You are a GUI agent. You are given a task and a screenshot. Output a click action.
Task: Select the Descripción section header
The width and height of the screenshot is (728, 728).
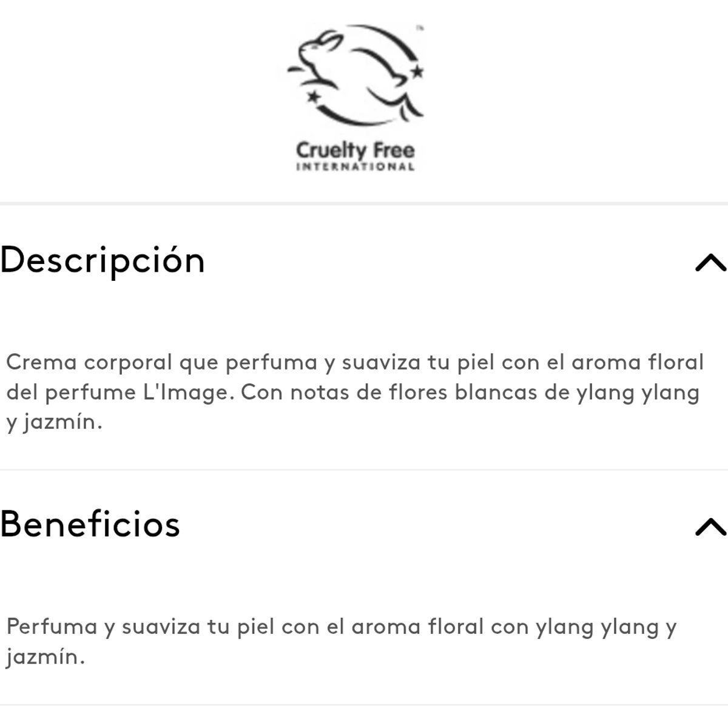click(x=103, y=261)
